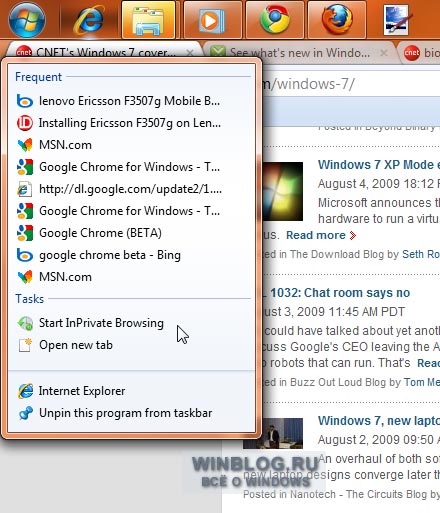
Task: Click the IE page icon beside dl.google.com entry
Action: tap(25, 189)
